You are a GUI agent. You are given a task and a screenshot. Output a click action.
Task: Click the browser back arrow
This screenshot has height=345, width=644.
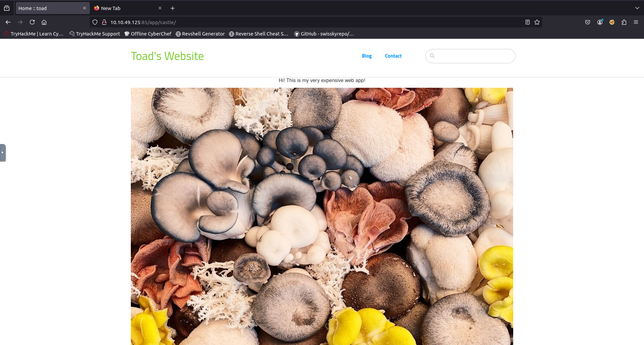(8, 22)
